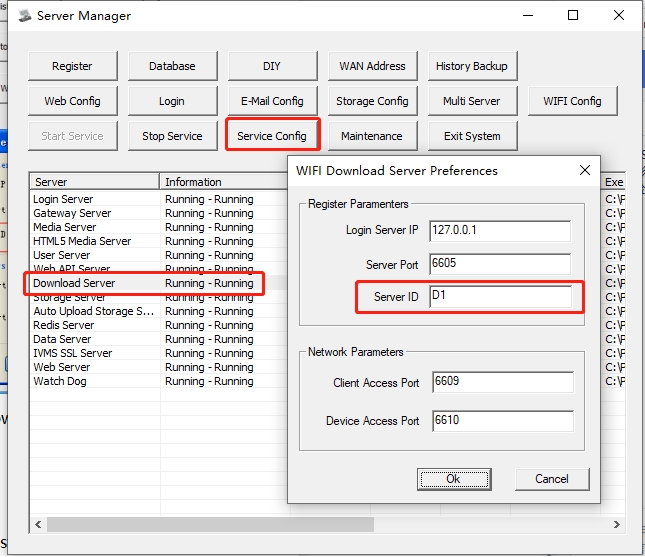Click the DIY button
Viewport: 645px width, 557px height.
coord(272,66)
